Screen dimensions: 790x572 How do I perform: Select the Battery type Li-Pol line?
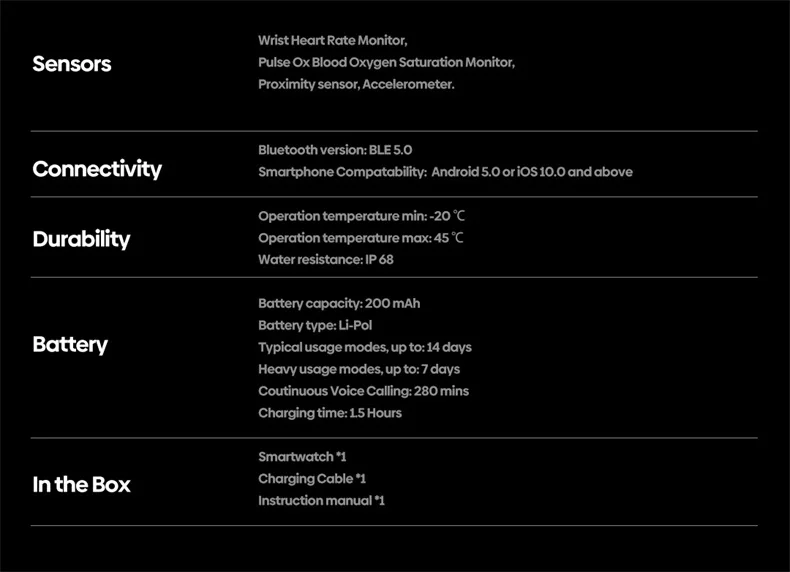click(x=315, y=325)
